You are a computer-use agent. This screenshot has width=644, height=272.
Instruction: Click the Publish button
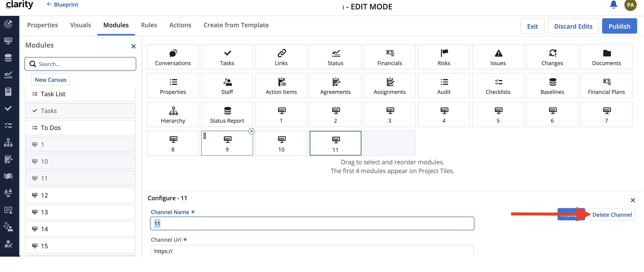[619, 26]
